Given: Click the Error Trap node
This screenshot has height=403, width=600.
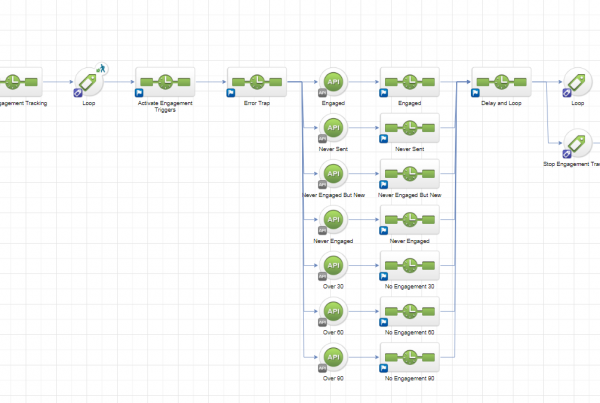Looking at the screenshot, I should (257, 83).
